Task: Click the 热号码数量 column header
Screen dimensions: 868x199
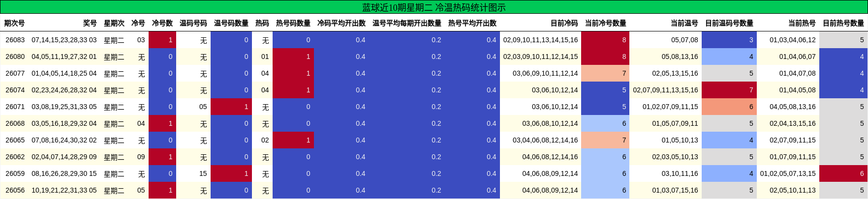Action: pyautogui.click(x=293, y=23)
